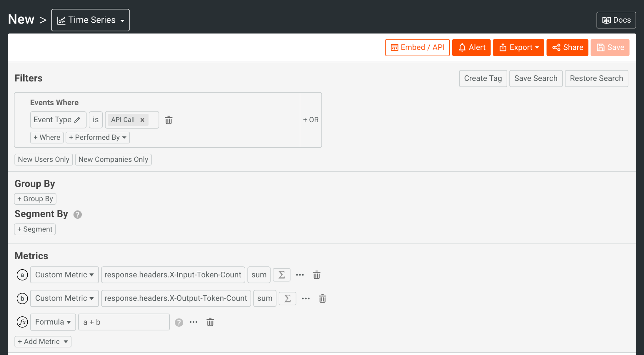Click the Save Search button
This screenshot has height=355, width=644.
coord(536,79)
